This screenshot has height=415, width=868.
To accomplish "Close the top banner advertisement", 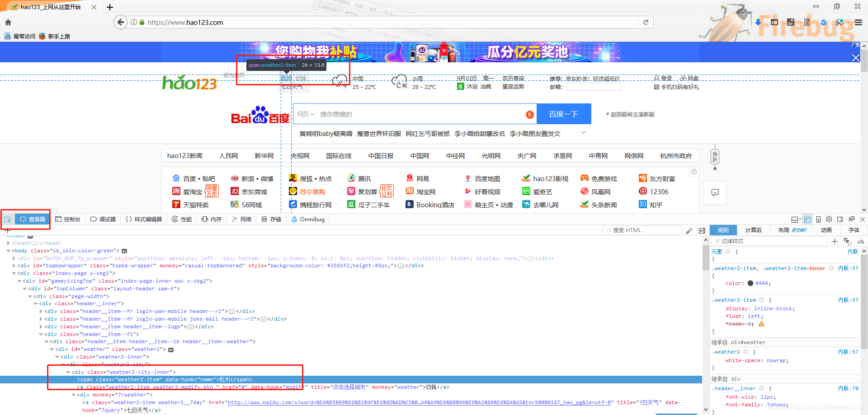I will click(856, 58).
